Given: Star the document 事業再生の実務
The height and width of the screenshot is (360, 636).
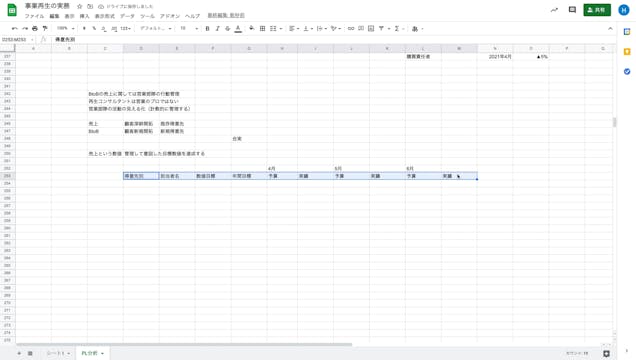Looking at the screenshot, I should [80, 6].
